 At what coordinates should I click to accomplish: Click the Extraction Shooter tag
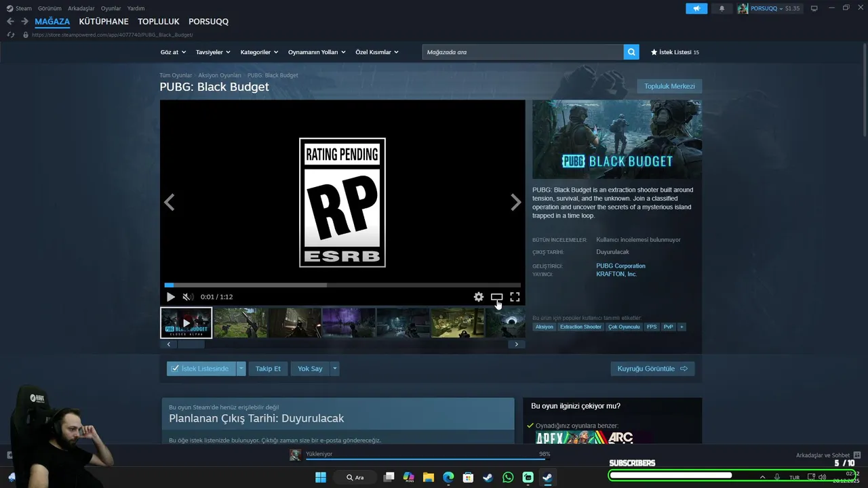pos(580,327)
